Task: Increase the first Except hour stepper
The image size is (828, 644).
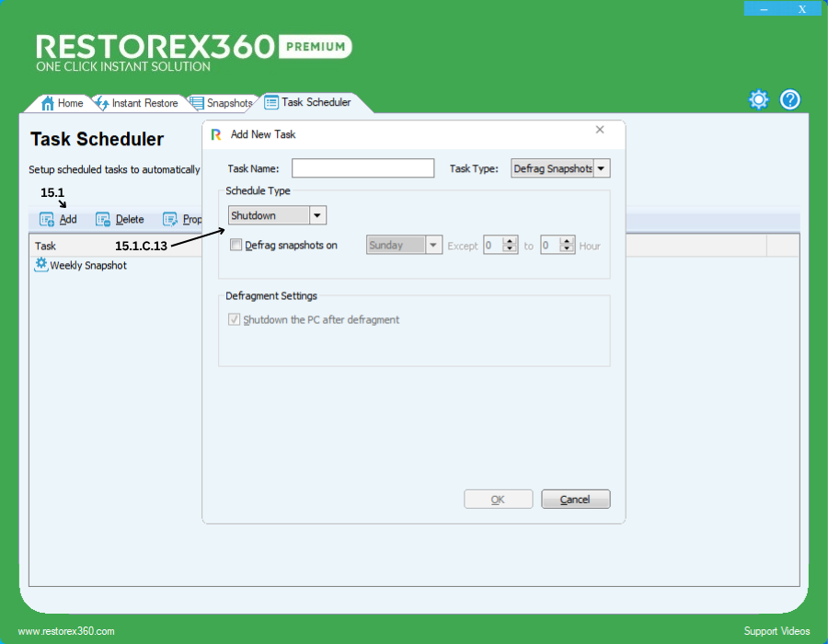Action: pos(512,241)
